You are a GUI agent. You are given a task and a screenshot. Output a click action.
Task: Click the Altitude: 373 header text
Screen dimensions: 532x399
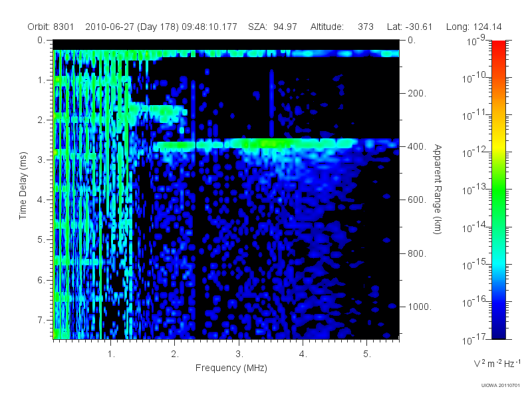point(342,27)
